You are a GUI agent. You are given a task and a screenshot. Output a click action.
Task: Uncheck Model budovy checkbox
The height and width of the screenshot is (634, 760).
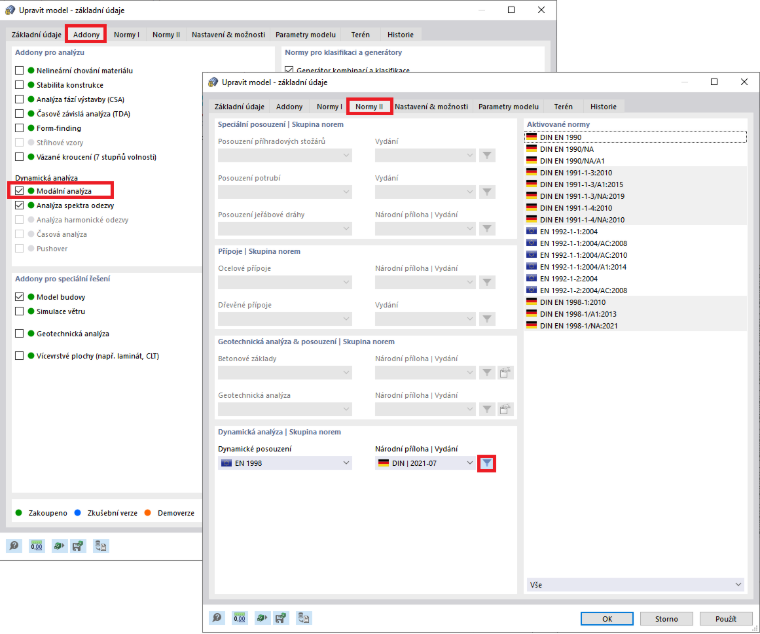[x=19, y=297]
